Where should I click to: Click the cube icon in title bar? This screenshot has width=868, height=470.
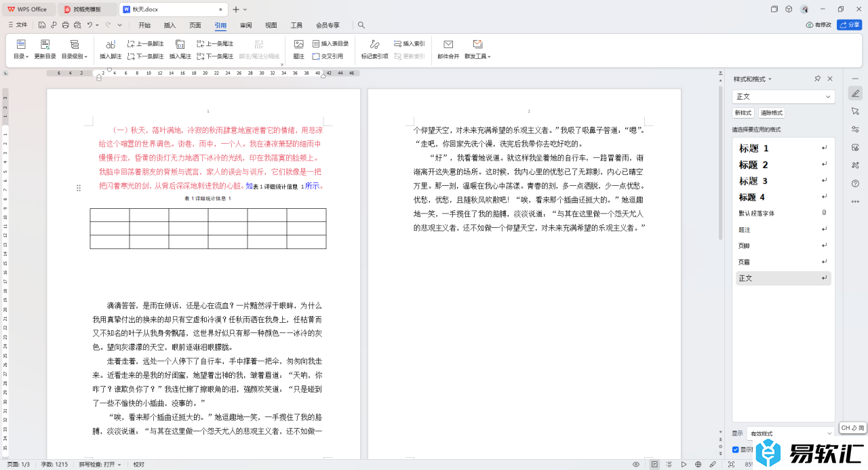pyautogui.click(x=789, y=9)
